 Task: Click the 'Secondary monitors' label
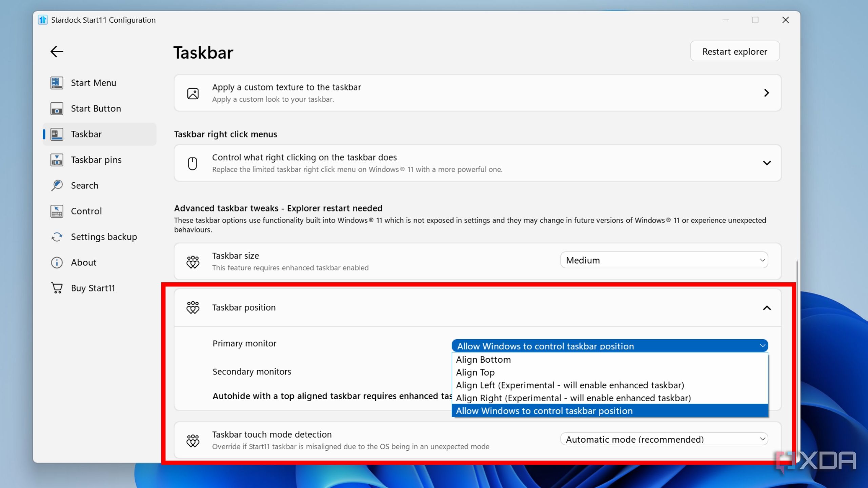point(252,372)
